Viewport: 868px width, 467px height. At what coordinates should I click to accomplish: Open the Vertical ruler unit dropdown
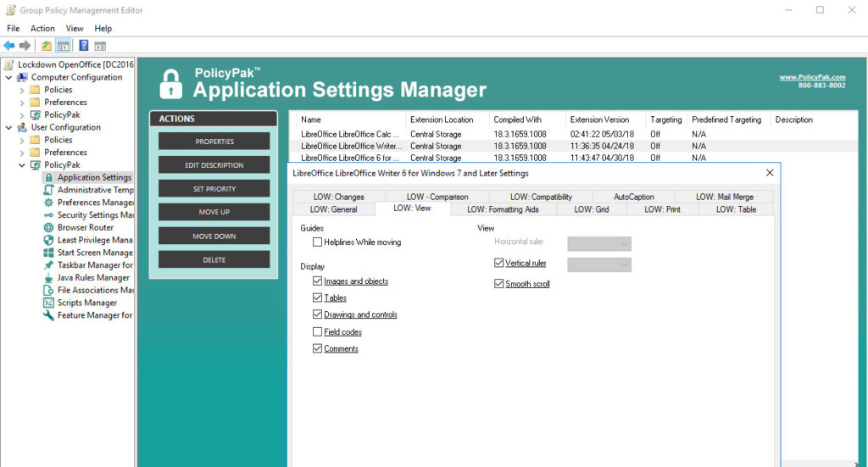599,265
